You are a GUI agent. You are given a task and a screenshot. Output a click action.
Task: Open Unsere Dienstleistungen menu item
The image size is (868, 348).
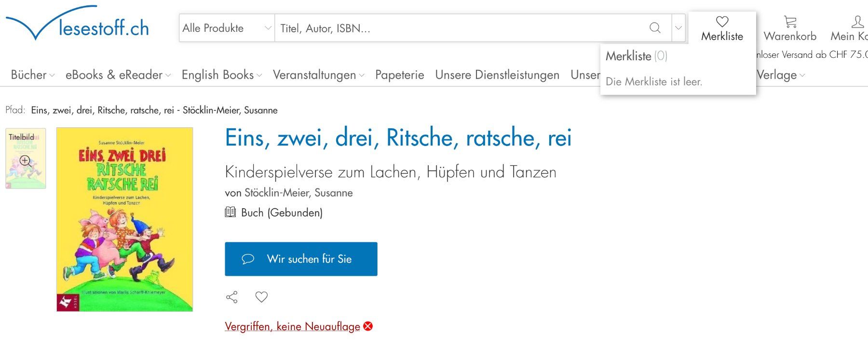[497, 75]
